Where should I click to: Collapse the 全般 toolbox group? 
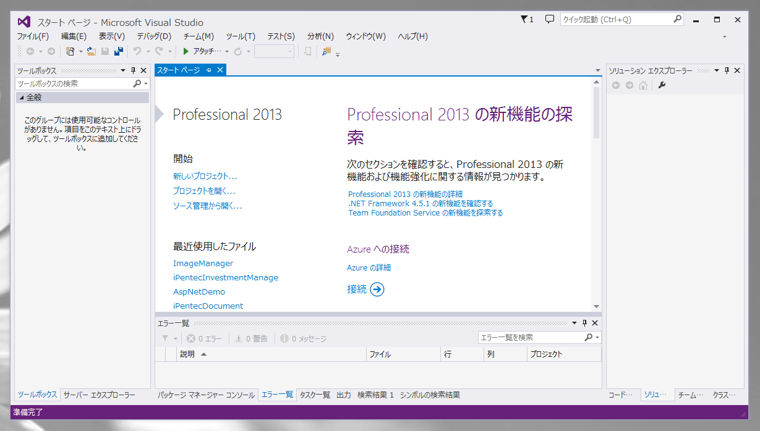pos(21,97)
